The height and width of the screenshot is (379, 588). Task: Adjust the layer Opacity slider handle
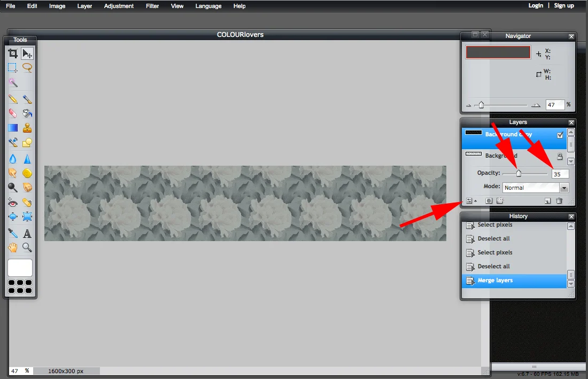coord(519,173)
